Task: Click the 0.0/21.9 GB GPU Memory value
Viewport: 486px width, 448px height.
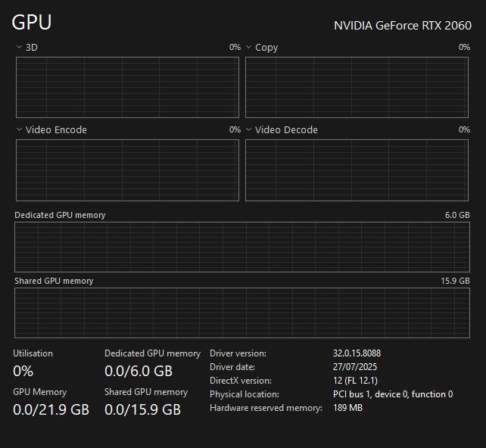Action: (x=51, y=410)
